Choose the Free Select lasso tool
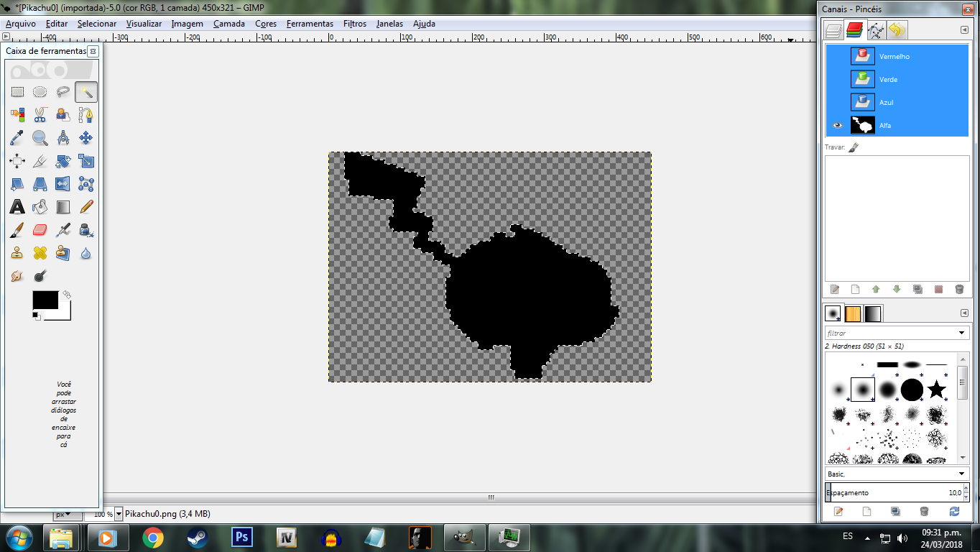980x552 pixels. coord(63,92)
